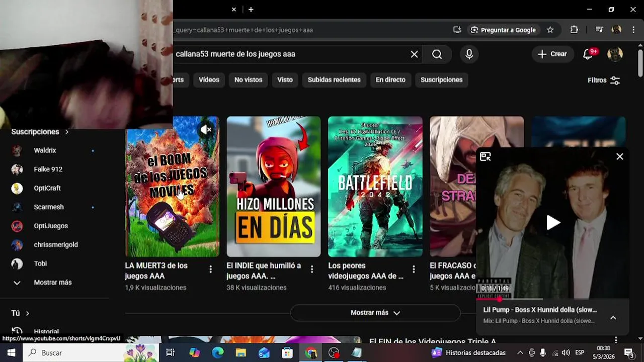
Task: Open volume control in system tray
Action: point(566,353)
